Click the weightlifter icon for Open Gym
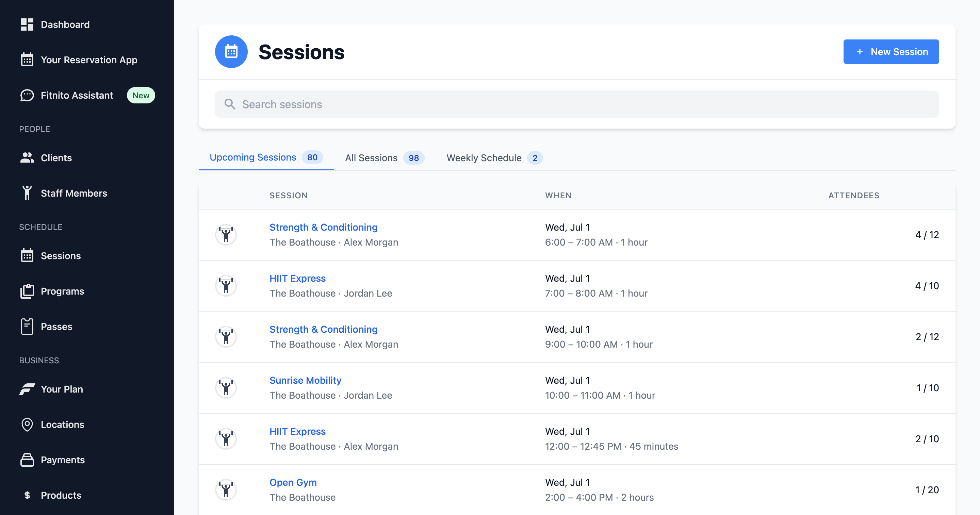The image size is (980, 515). 226,489
